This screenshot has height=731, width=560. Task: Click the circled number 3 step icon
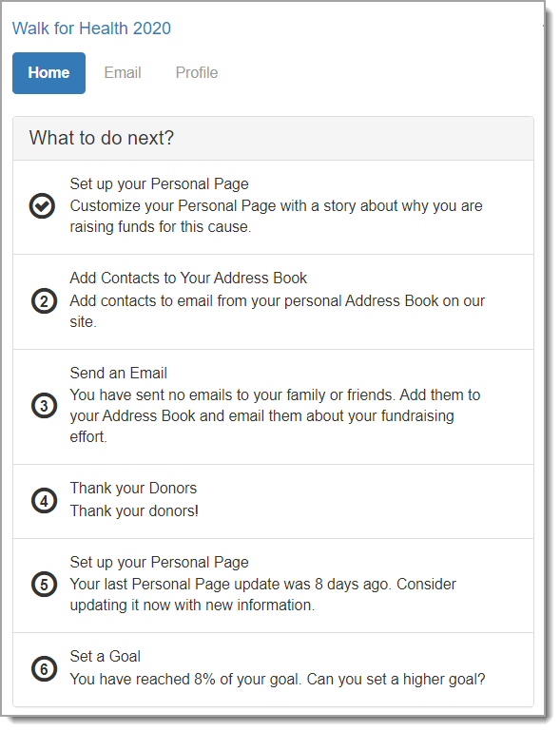pos(44,406)
